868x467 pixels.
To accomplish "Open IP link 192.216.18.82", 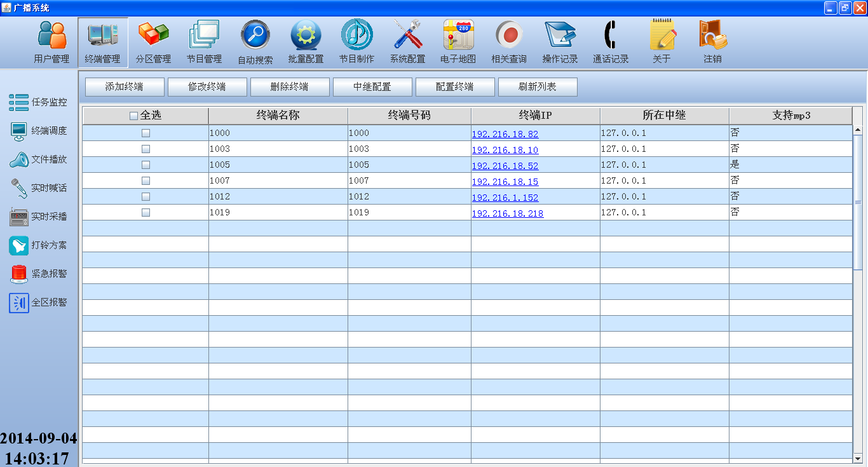I will coord(505,134).
